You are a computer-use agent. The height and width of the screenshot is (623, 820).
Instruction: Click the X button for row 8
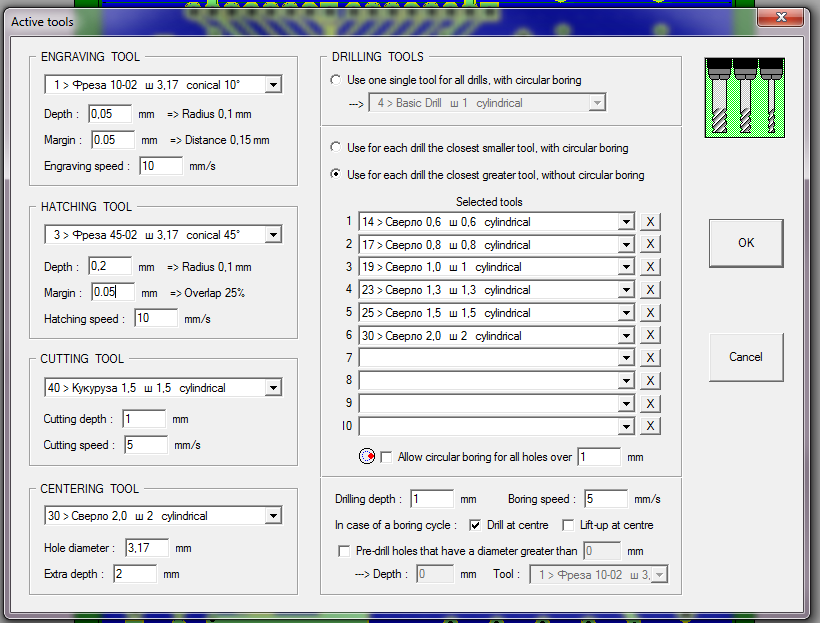[x=650, y=381]
